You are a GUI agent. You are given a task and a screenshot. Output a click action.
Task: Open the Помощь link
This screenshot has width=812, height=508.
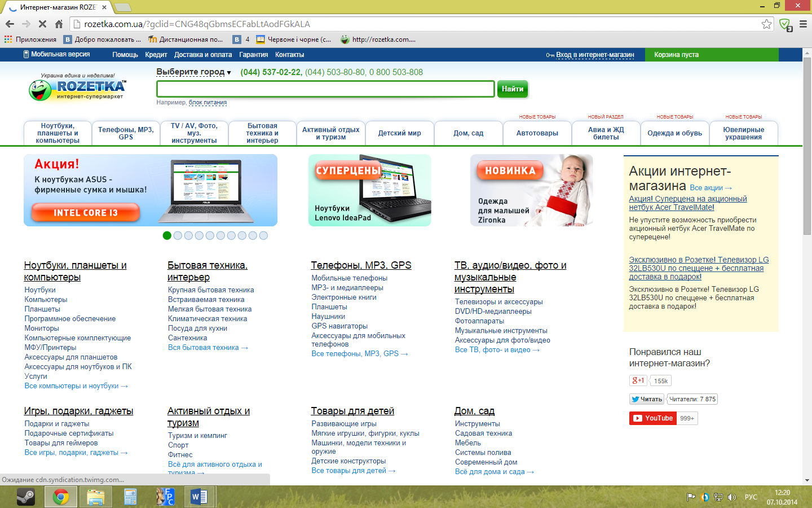click(x=125, y=55)
